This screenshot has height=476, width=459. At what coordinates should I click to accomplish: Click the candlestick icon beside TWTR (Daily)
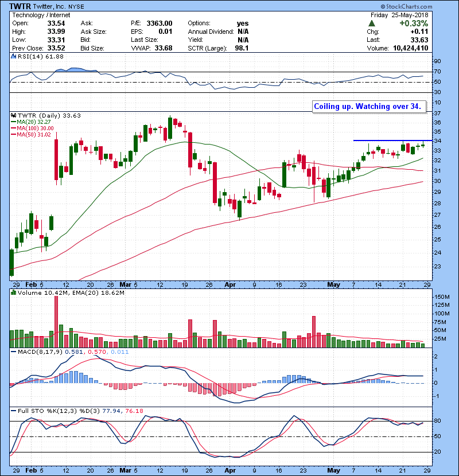tap(13, 115)
